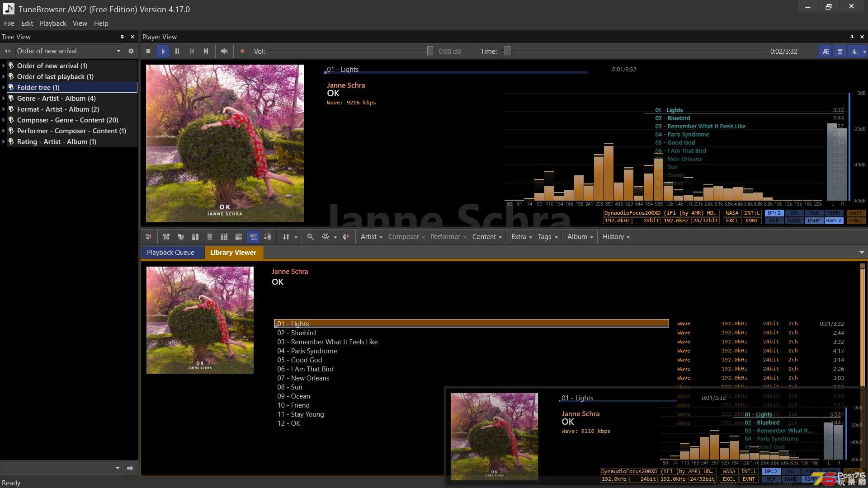Skip to the previous track
This screenshot has width=868, height=488.
[192, 52]
